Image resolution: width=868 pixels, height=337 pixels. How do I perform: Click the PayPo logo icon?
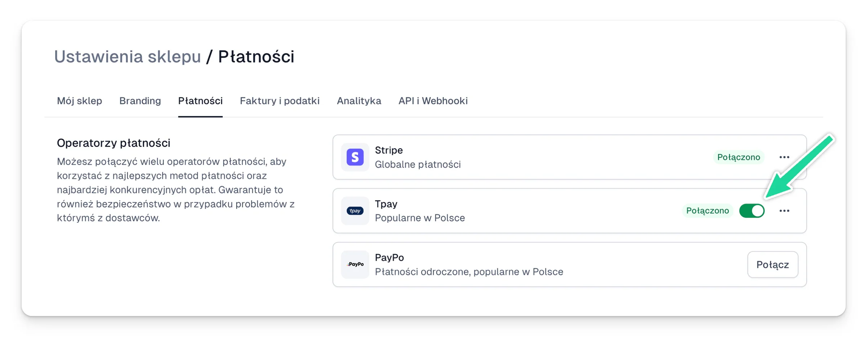pos(355,264)
